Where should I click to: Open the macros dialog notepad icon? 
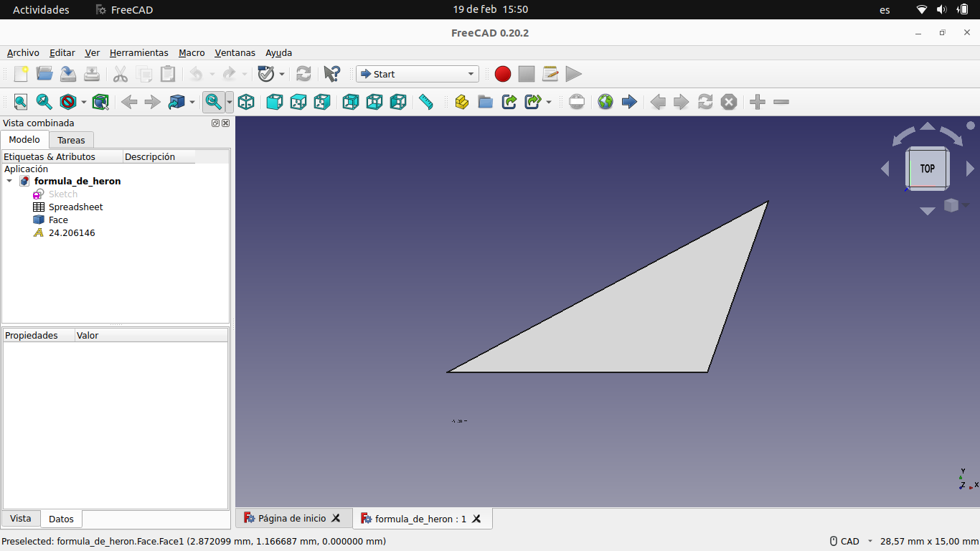click(550, 74)
